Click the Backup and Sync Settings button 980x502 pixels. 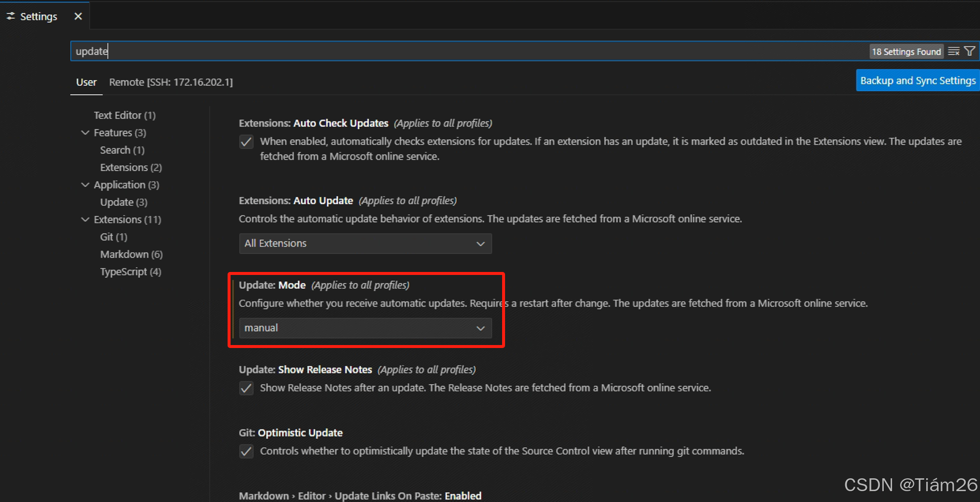[917, 80]
